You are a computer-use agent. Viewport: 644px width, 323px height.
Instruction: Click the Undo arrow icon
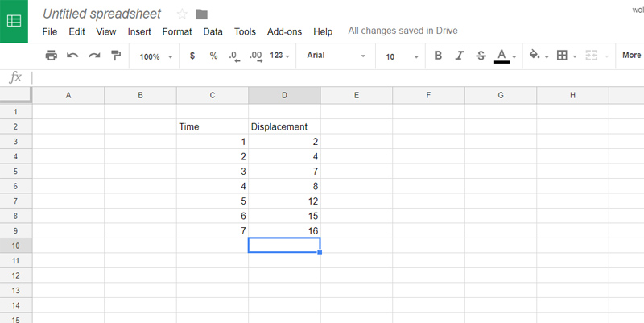72,56
